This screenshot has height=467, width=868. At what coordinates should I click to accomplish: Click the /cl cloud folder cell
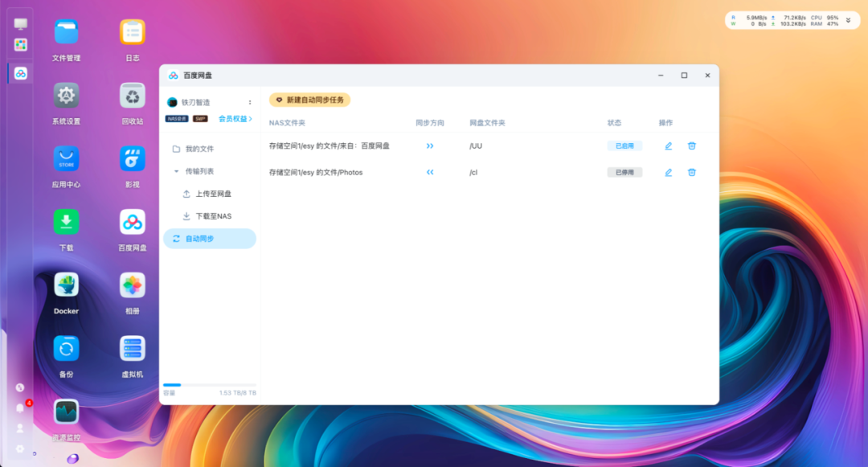[473, 173]
